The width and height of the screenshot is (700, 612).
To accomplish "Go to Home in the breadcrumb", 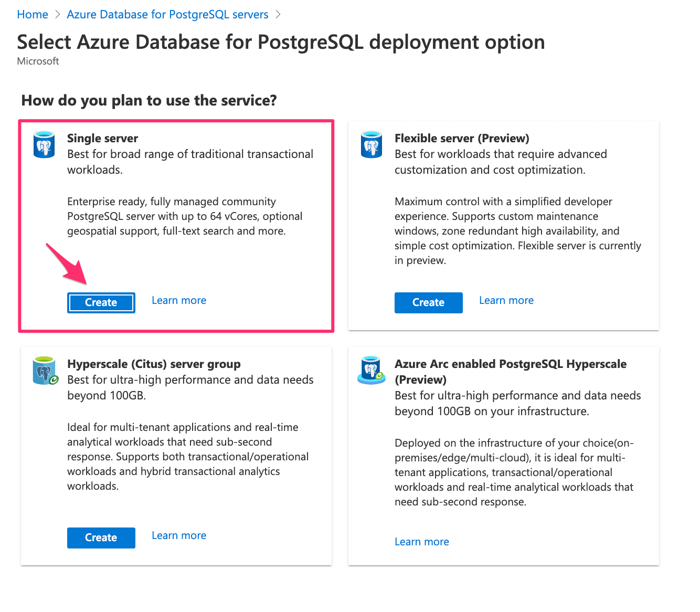I will (x=33, y=15).
